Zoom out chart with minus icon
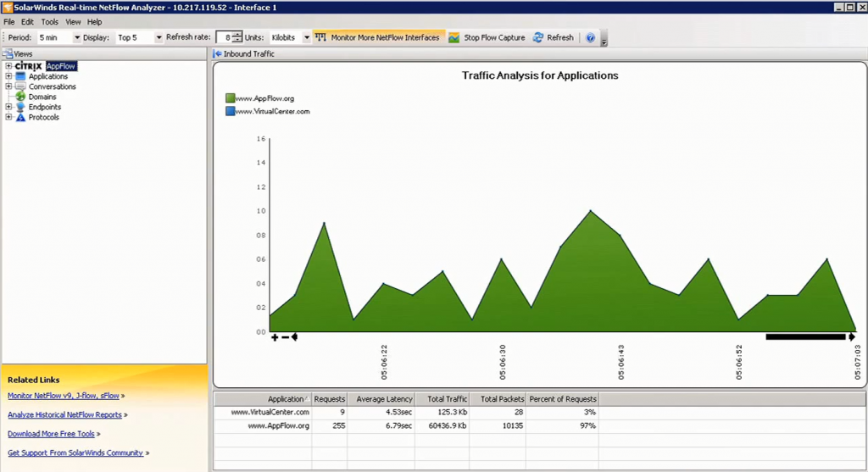 285,337
